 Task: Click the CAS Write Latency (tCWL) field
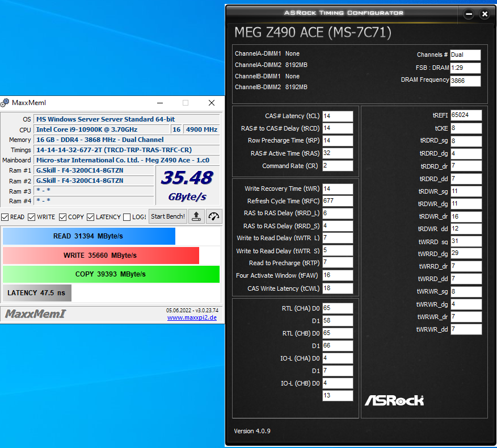338,288
